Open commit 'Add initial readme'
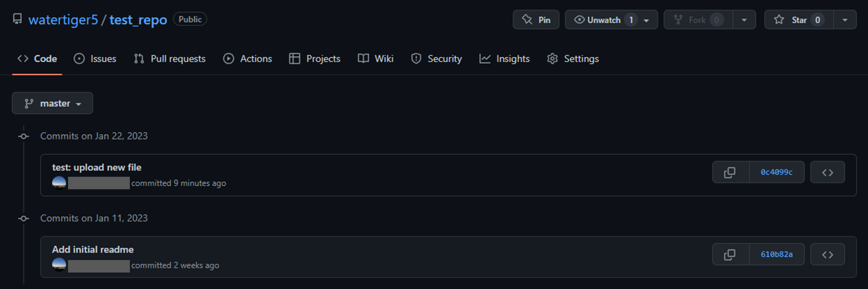 pos(92,249)
